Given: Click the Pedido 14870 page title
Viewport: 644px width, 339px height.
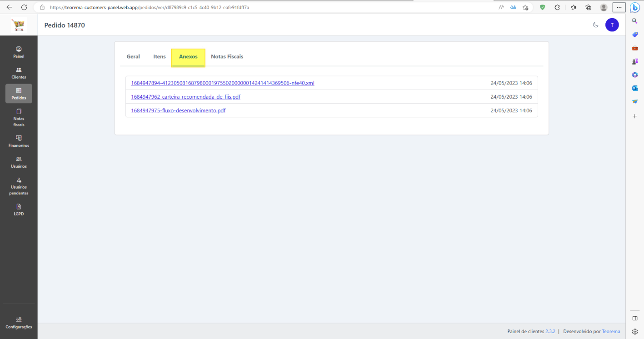Looking at the screenshot, I should (65, 25).
